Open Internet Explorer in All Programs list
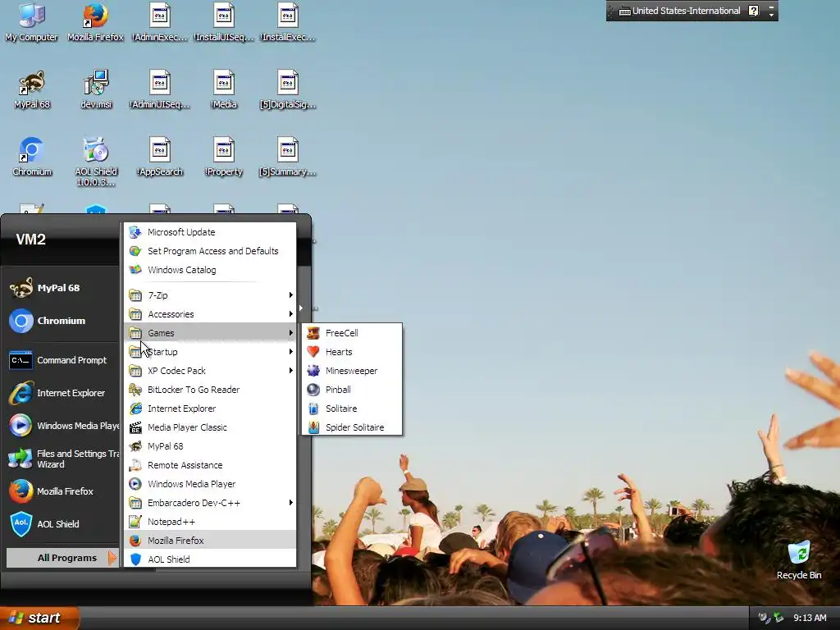The height and width of the screenshot is (630, 840). (210, 409)
